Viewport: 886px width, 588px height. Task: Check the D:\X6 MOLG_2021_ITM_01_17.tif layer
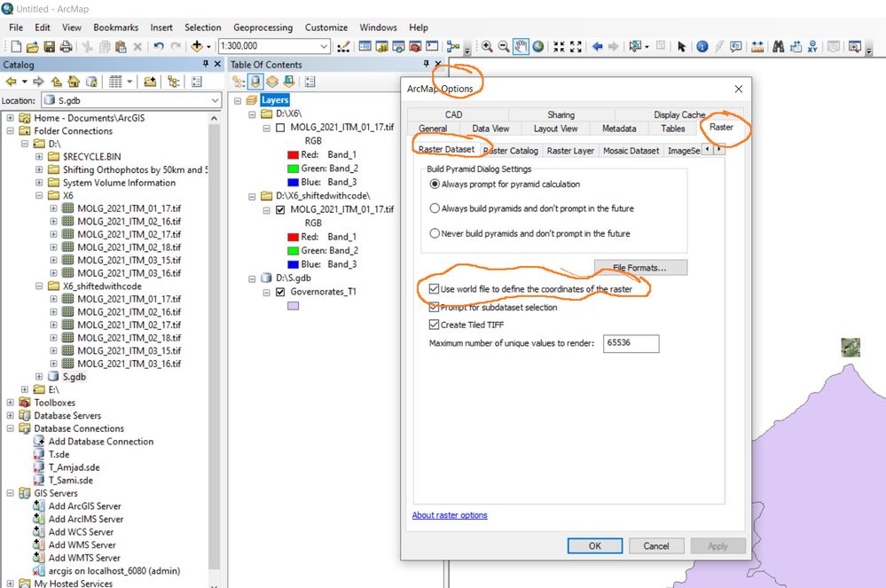tap(280, 128)
